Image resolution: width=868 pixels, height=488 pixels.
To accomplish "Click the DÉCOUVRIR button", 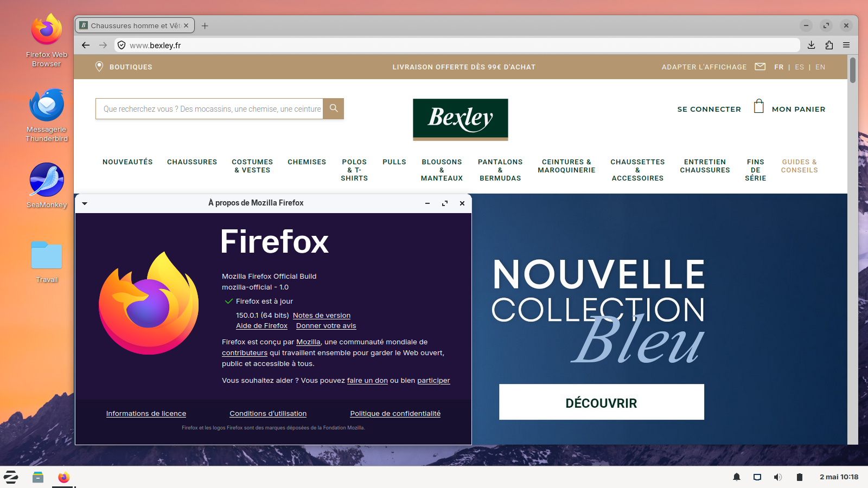I will [602, 402].
